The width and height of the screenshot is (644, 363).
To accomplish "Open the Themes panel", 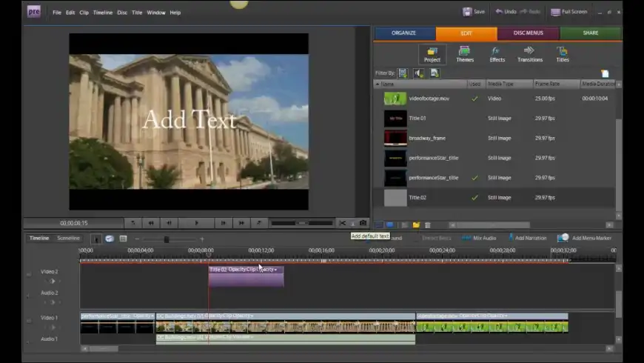I will click(x=465, y=54).
